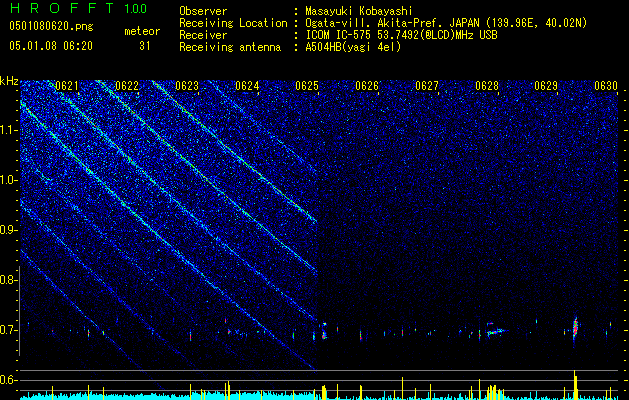
Task: Select the A504HB(yagi 4el) antenna text
Action: (353, 47)
